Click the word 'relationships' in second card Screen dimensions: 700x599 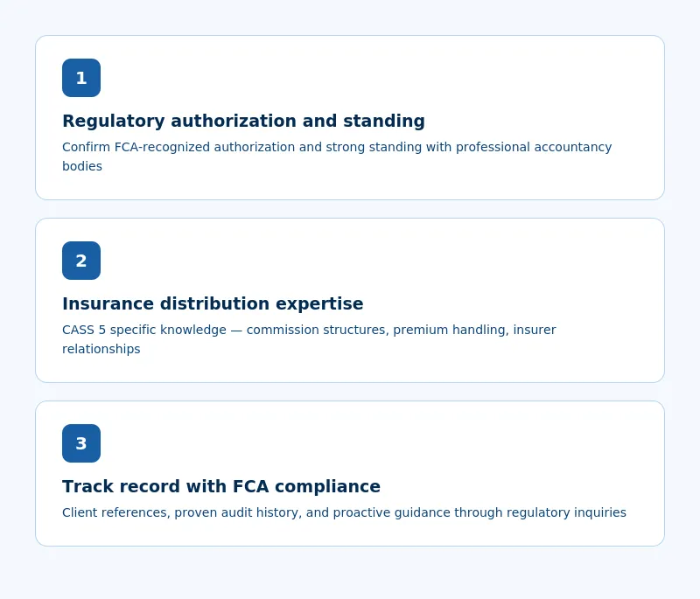tap(101, 349)
